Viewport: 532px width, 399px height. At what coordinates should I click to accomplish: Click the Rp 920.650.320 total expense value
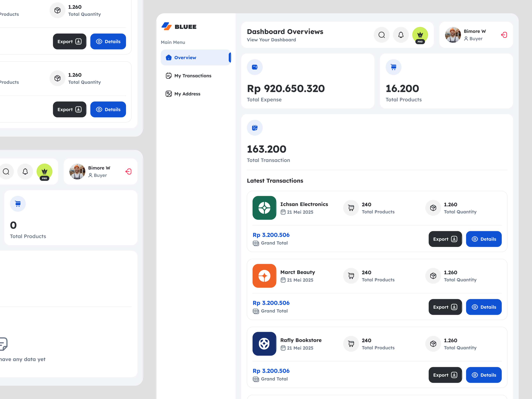coord(286,88)
